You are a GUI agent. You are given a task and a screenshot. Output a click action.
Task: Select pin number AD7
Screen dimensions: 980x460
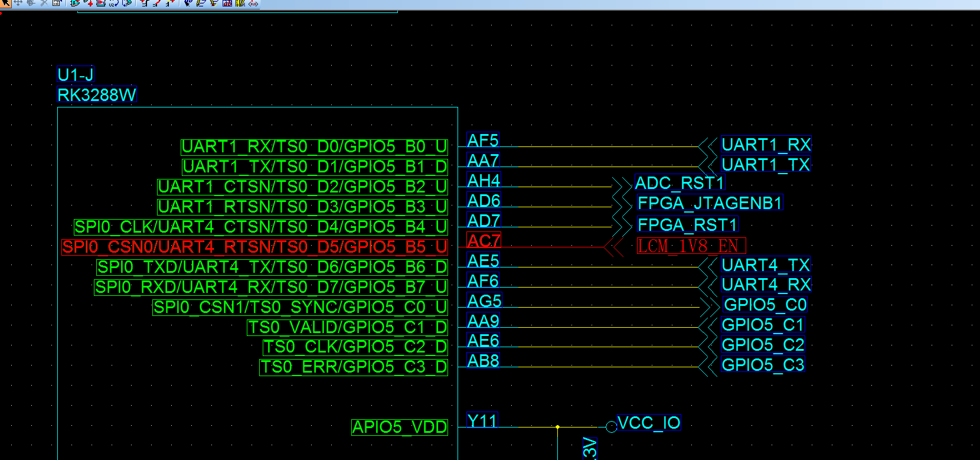[x=484, y=221]
